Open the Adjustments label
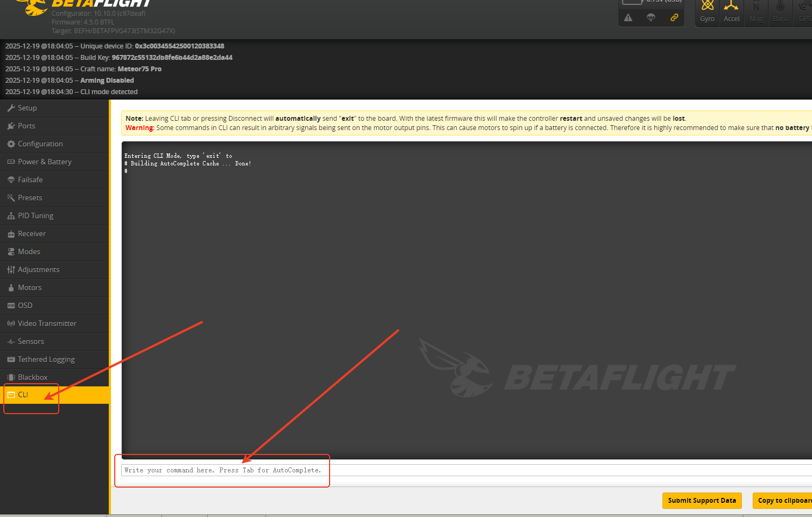Viewport: 812px width, 517px height. 39,269
